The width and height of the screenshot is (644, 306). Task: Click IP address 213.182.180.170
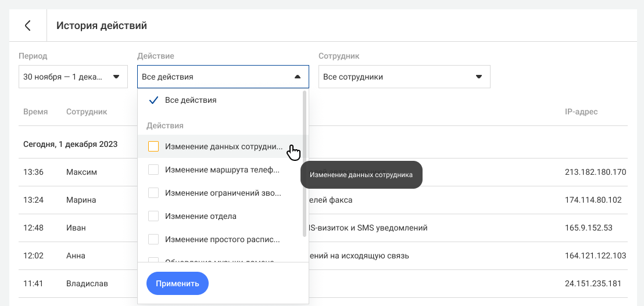(596, 172)
